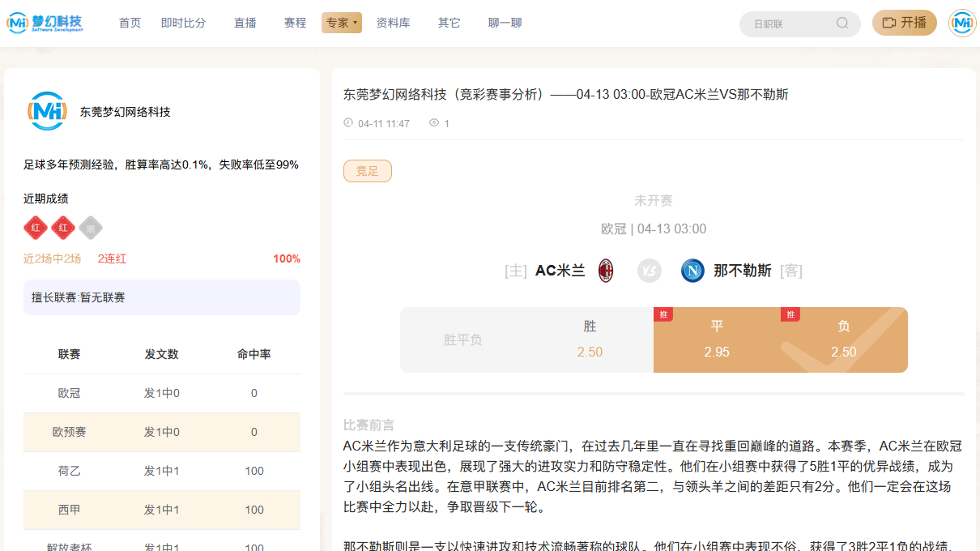This screenshot has height=551, width=980.
Task: Click the article title at the top
Action: [x=566, y=94]
